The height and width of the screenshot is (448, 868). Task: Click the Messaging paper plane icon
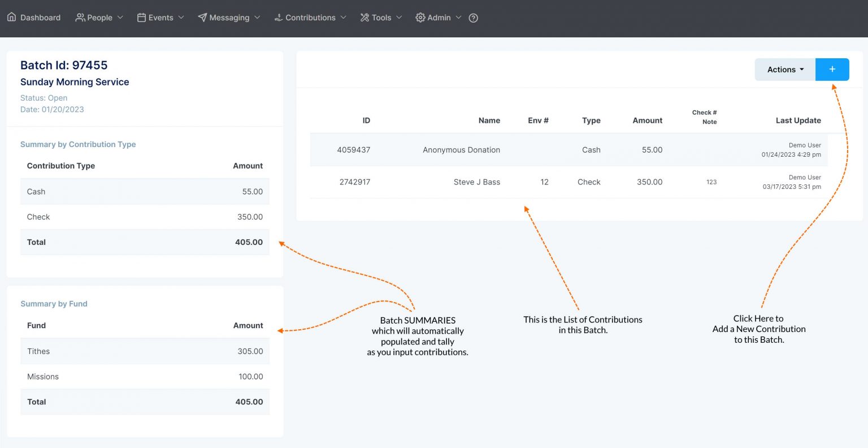202,18
